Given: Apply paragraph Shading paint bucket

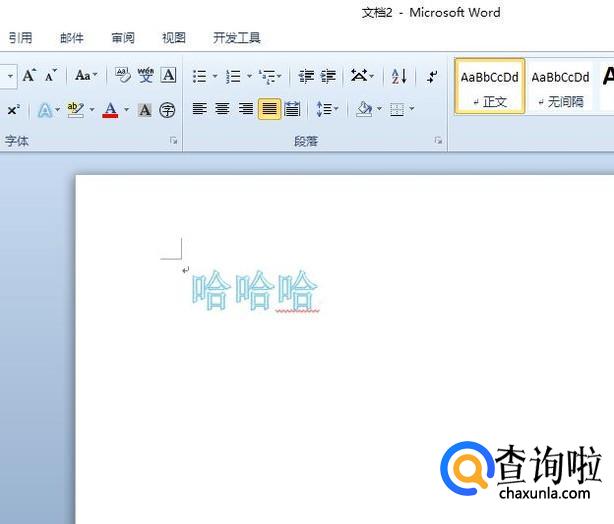Looking at the screenshot, I should pos(364,109).
